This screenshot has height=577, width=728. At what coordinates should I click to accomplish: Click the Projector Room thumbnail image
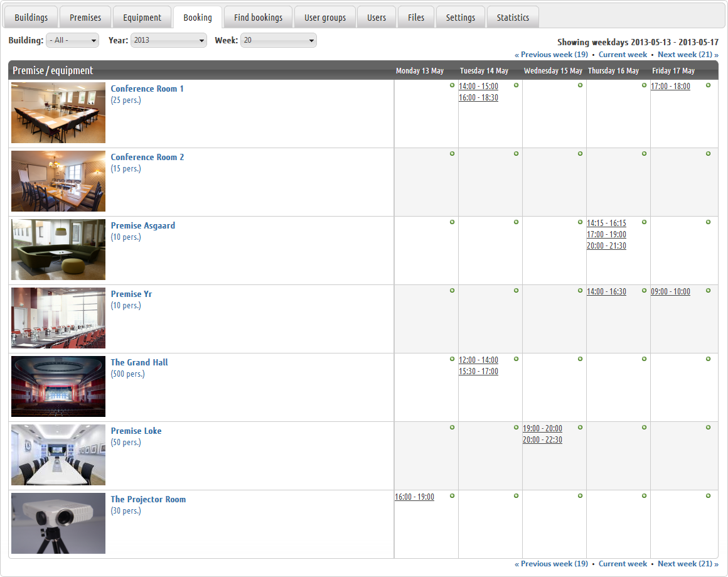click(x=58, y=523)
